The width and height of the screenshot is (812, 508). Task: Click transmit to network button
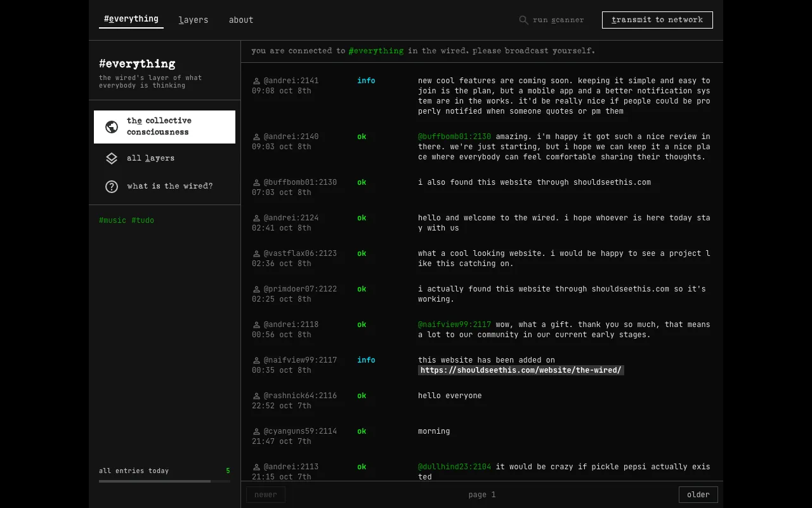pos(657,20)
